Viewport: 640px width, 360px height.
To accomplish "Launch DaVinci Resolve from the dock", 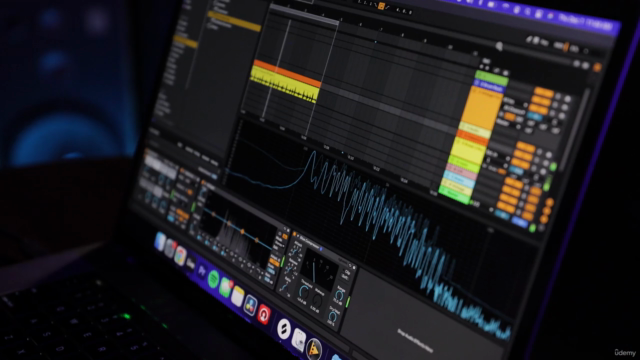I will click(250, 304).
